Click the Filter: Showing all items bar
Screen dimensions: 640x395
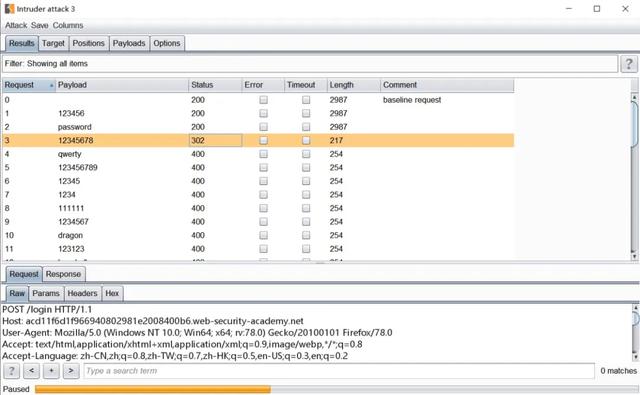tap(310, 64)
